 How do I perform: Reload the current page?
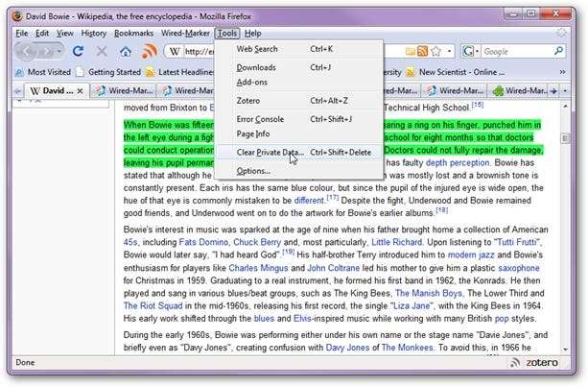(x=79, y=51)
